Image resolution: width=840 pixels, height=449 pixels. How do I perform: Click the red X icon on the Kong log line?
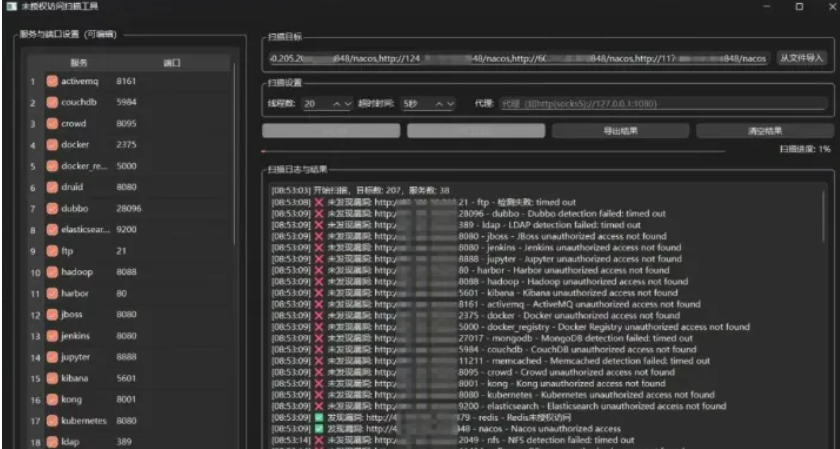click(319, 384)
